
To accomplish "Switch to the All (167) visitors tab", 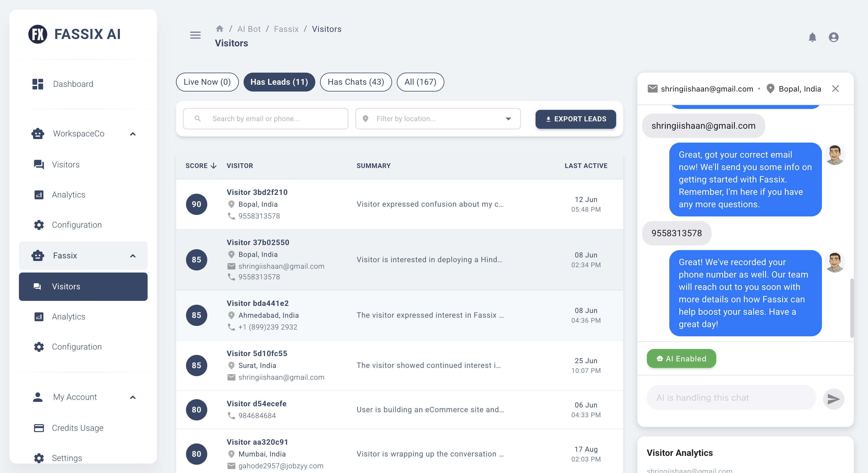I will coord(420,82).
